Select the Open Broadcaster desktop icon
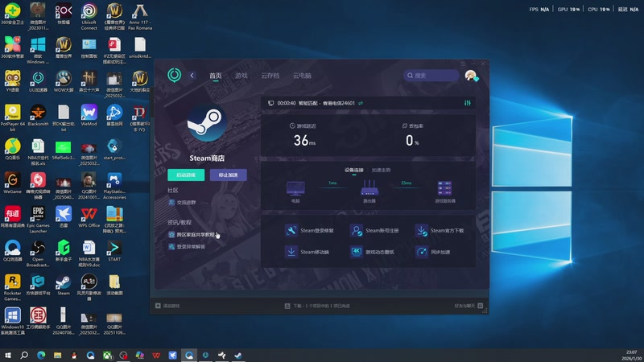644x362 pixels. coord(38,253)
